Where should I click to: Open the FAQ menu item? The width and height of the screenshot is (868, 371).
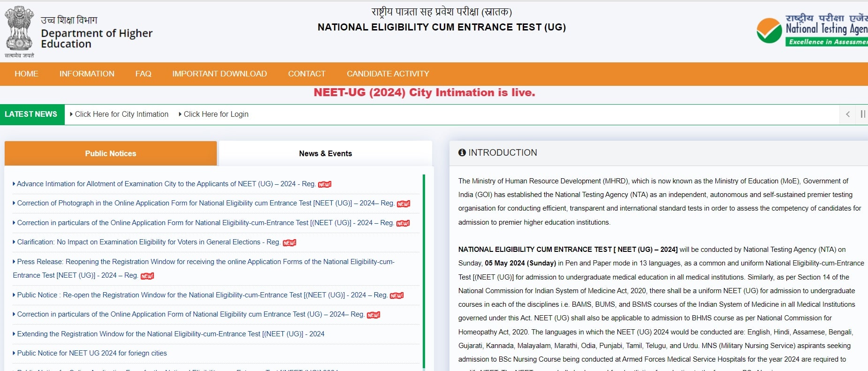144,74
